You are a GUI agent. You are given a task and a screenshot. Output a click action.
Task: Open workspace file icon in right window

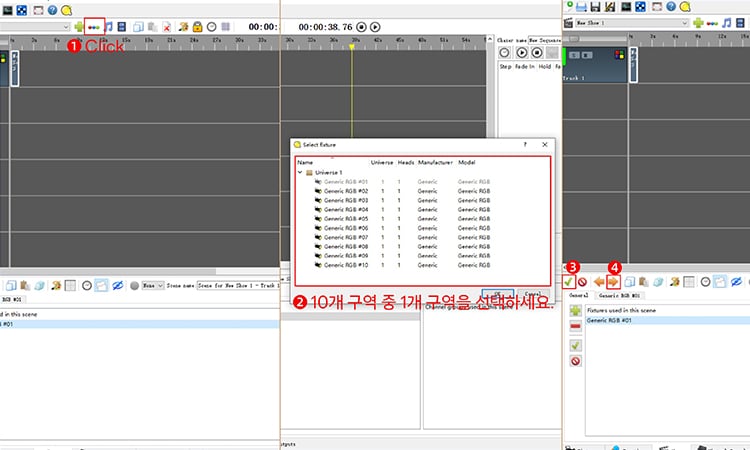(x=582, y=6)
